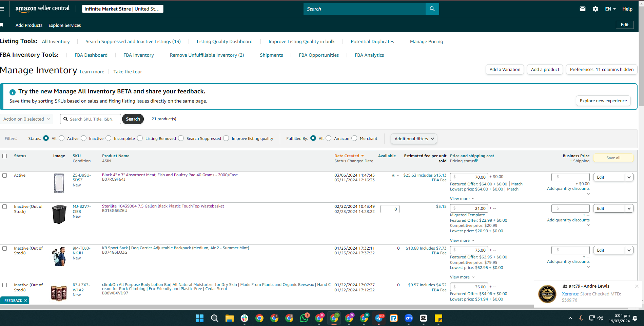Open the Windows notification bell

635,318
